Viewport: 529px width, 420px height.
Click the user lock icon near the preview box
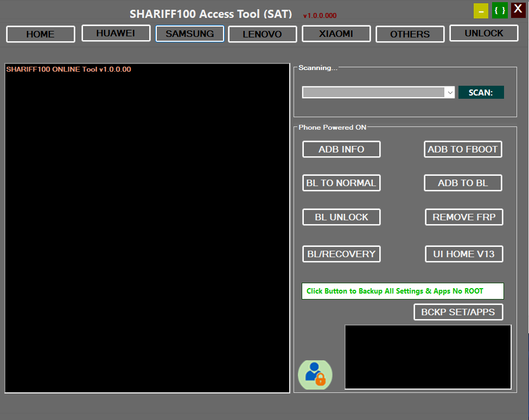coord(315,374)
